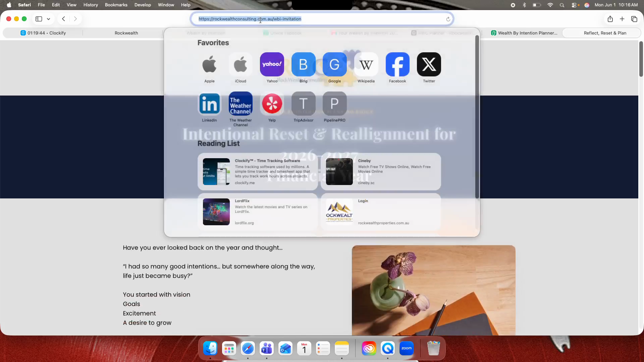Open Control Center in menu bar

point(575,5)
